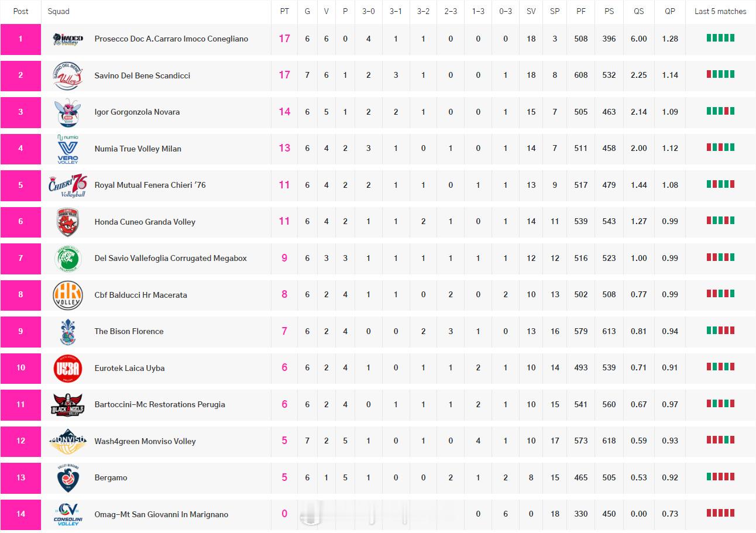The width and height of the screenshot is (756, 533).
Task: Click the Black Angels Perugia logo
Action: 68,405
